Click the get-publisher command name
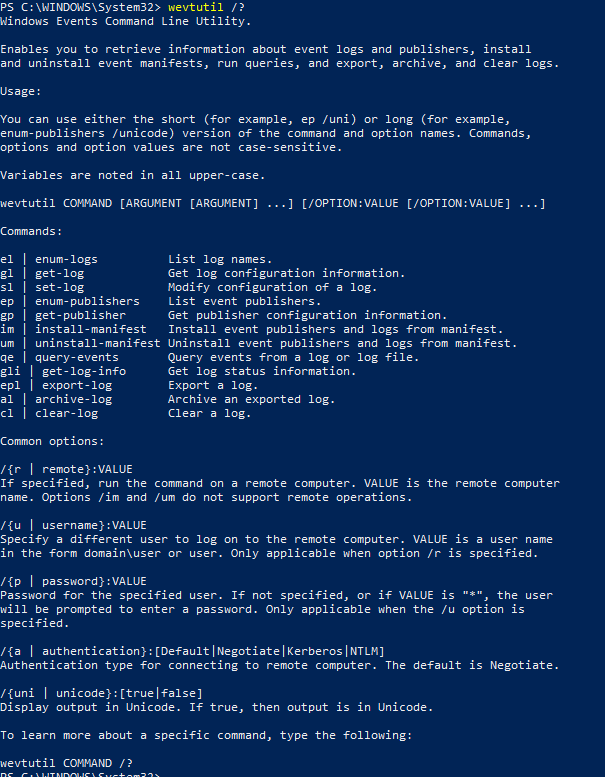Screen dimensions: 605x777 (x=80, y=315)
